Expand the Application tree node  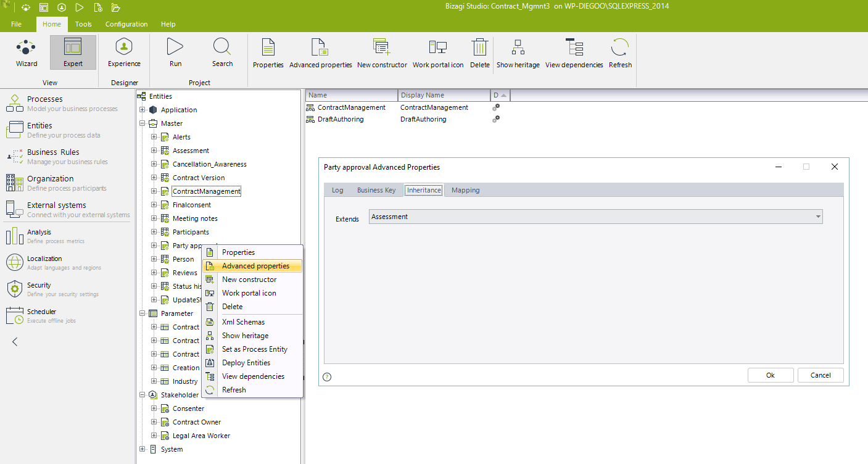(142, 110)
